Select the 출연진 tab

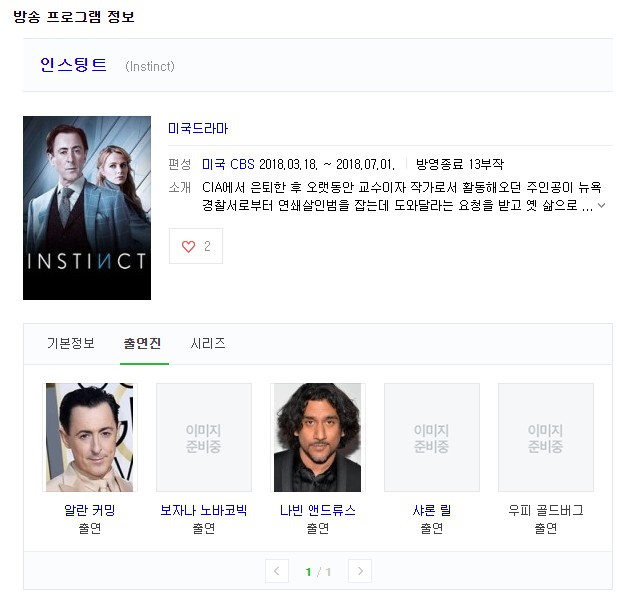pyautogui.click(x=144, y=343)
